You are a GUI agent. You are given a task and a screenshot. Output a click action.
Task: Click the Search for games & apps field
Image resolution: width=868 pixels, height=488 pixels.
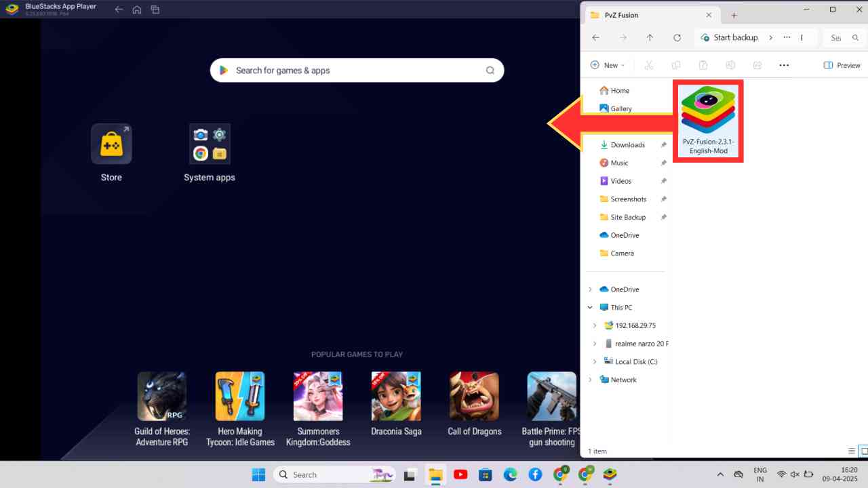[x=356, y=70]
